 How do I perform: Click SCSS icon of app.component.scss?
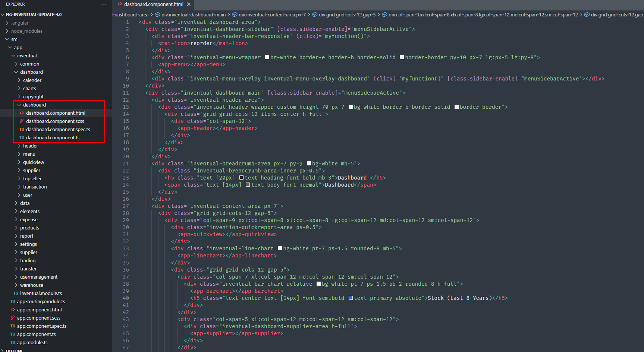pos(13,318)
